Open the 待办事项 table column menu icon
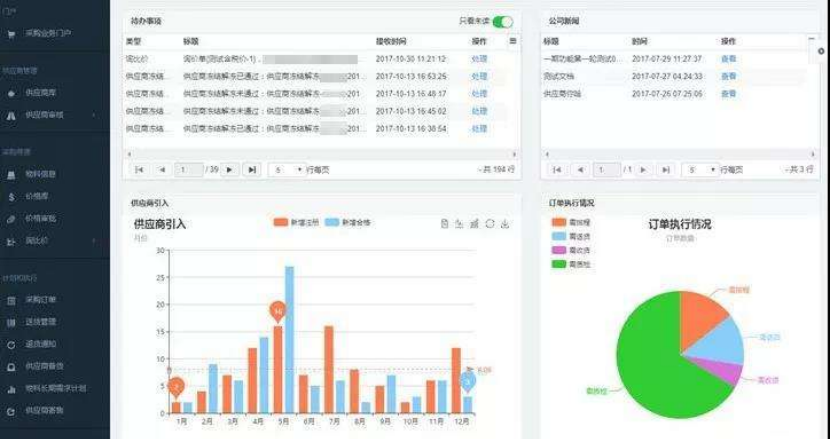The width and height of the screenshot is (830, 439). pyautogui.click(x=513, y=41)
